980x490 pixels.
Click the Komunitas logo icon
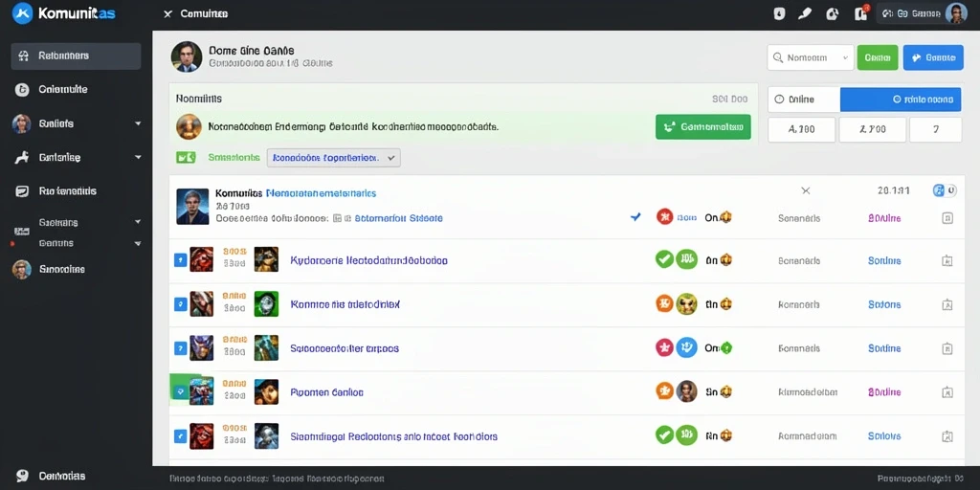22,13
